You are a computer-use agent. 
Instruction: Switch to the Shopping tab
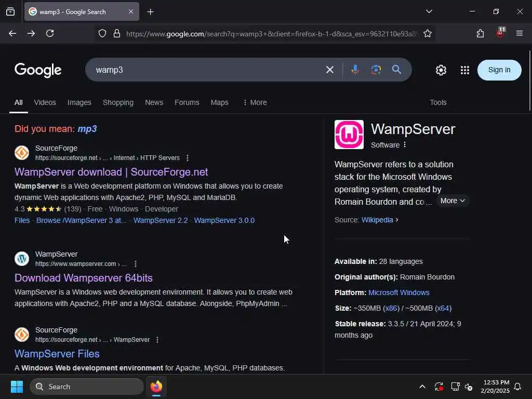[x=118, y=102]
